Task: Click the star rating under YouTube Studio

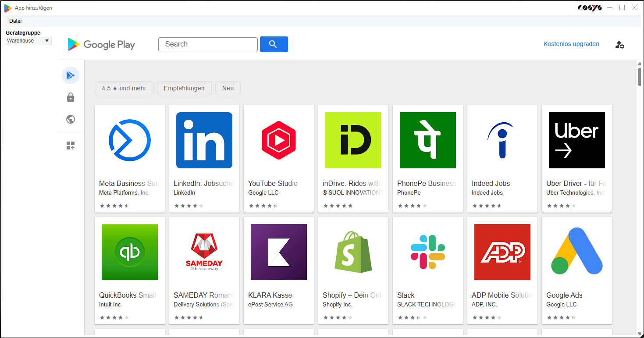Action: 263,206
